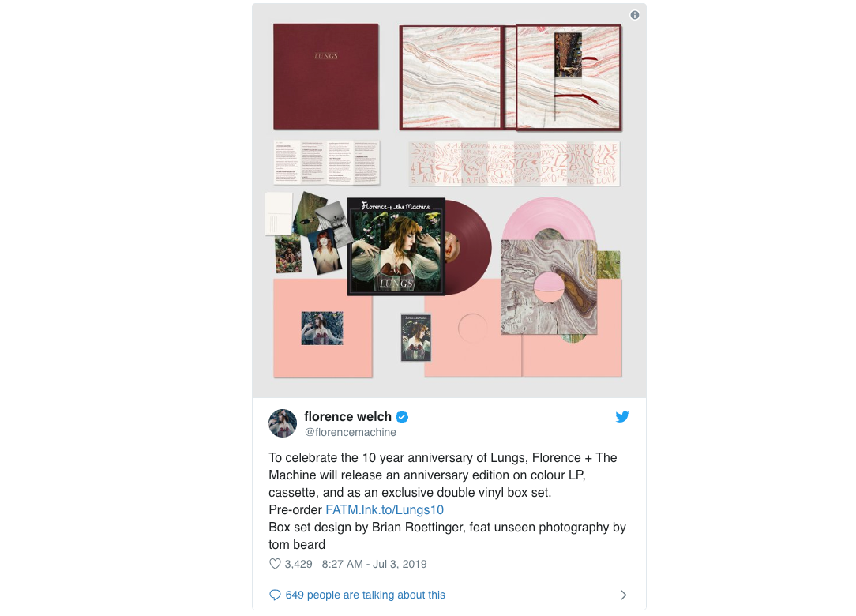The height and width of the screenshot is (616, 856).
Task: Click the dark red vinyl record
Action: pos(468,247)
